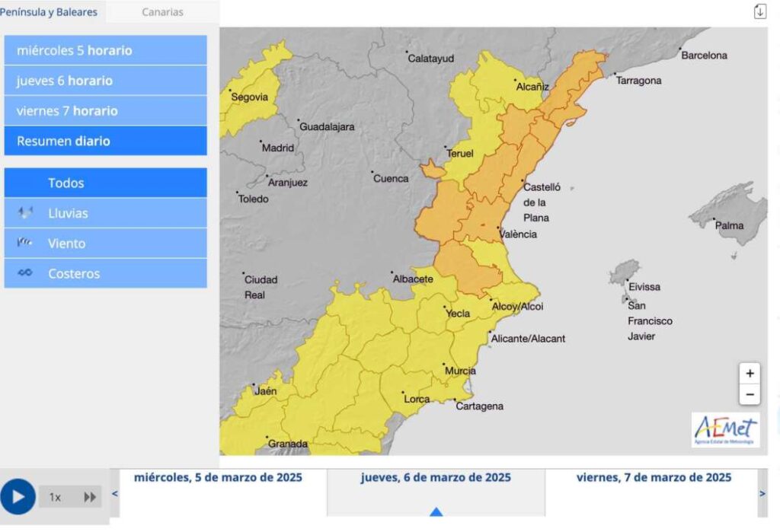Show all warnings with Todos filter

coord(105,183)
